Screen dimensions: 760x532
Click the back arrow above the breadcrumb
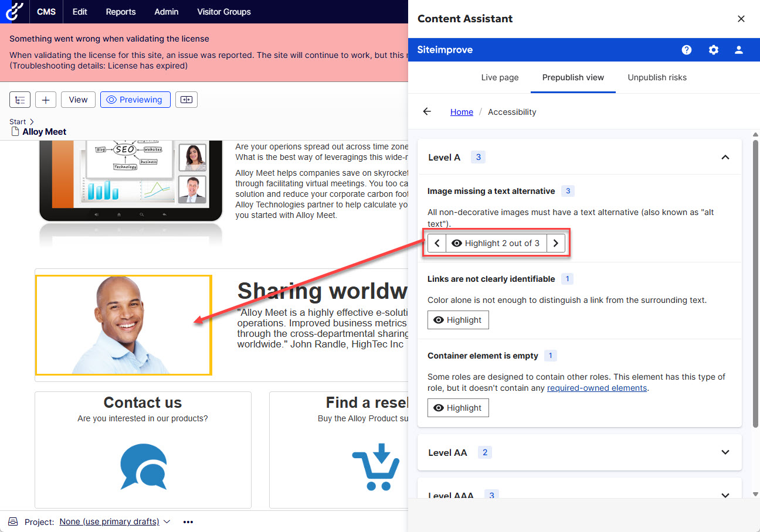pyautogui.click(x=426, y=111)
